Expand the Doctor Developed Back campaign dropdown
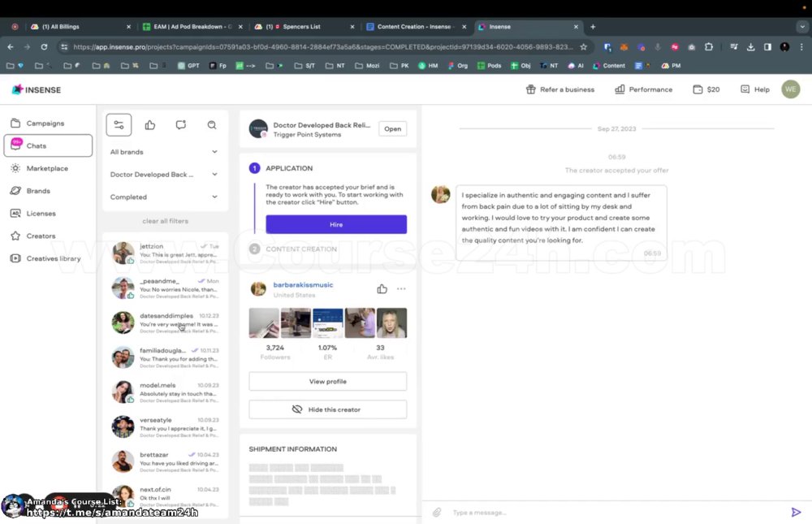812x524 pixels. pos(164,175)
